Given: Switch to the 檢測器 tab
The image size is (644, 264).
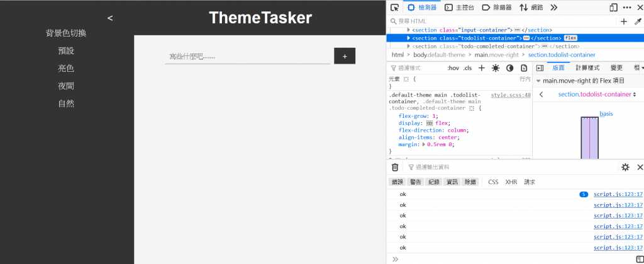Looking at the screenshot, I should click(421, 8).
